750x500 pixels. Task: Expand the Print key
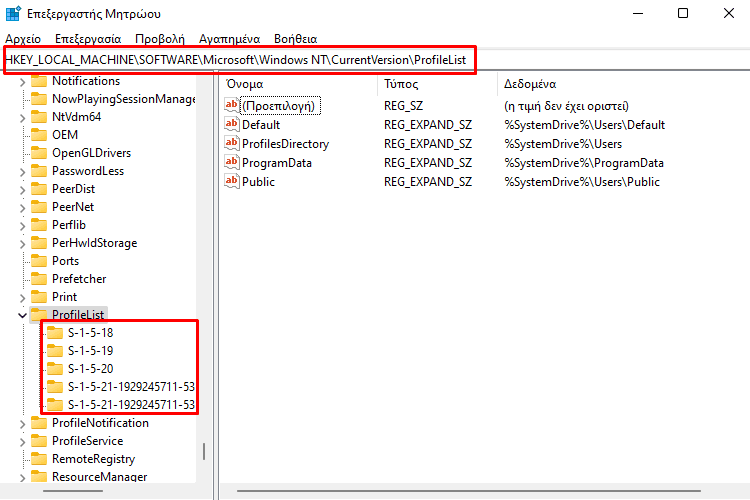coord(22,298)
